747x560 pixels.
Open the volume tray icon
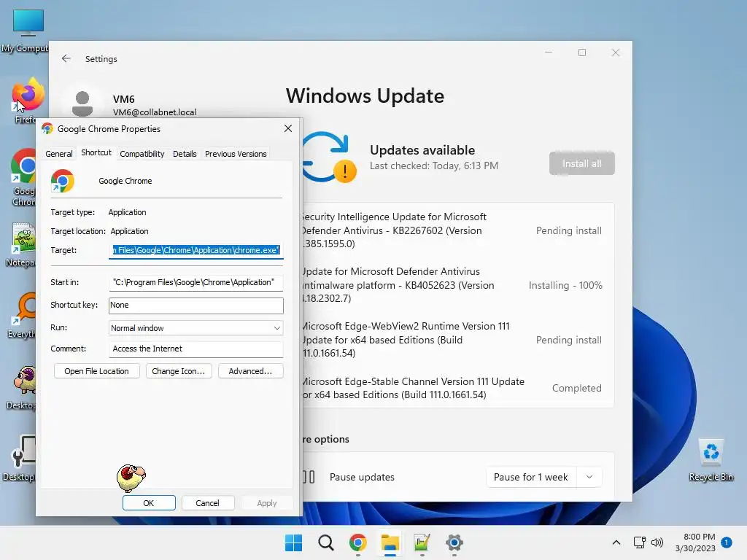[x=657, y=542]
